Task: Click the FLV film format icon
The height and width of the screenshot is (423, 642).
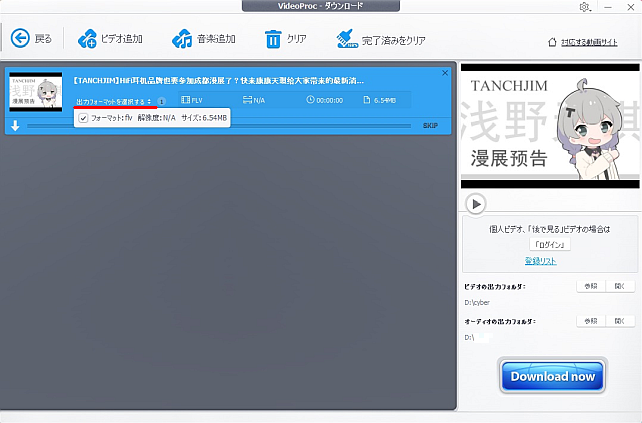Action: coord(185,100)
